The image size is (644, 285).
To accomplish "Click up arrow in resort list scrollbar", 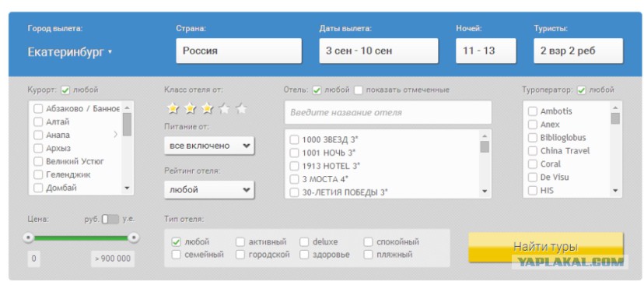I will 127,107.
